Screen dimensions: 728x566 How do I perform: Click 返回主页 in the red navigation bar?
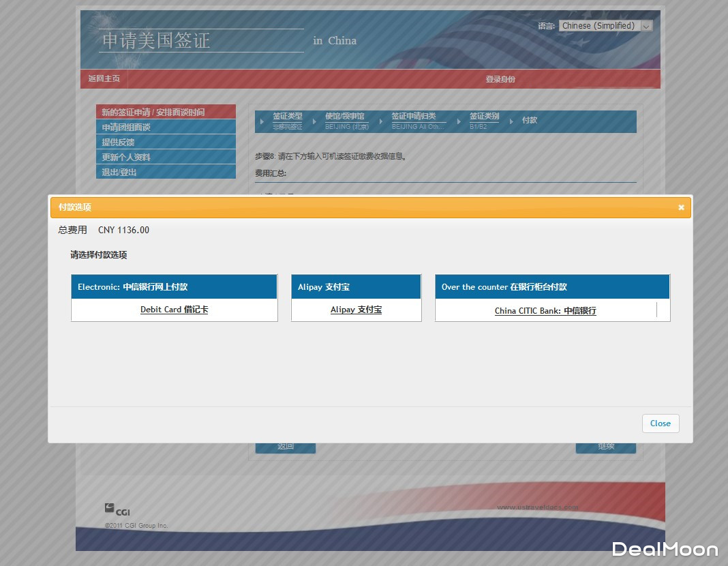tap(104, 79)
